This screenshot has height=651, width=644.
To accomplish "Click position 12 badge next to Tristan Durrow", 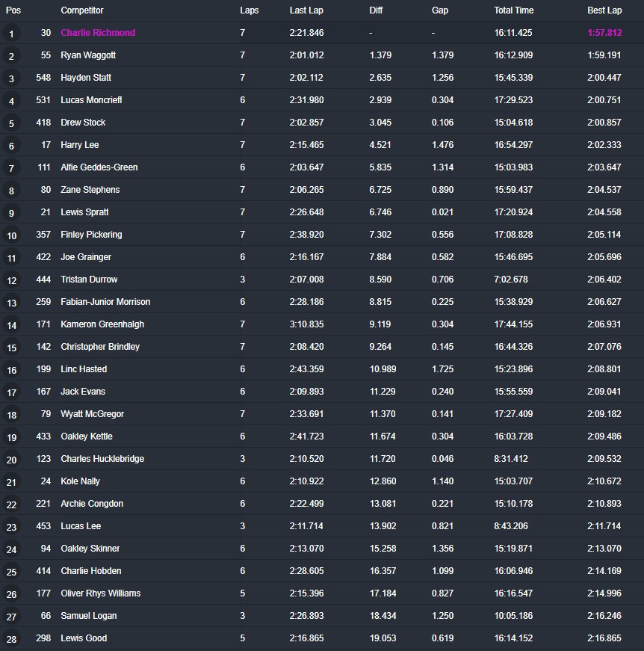I will click(x=11, y=280).
